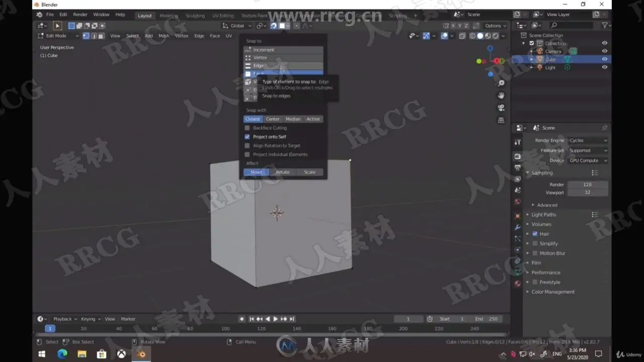
Task: Open the Render menu
Action: (80, 15)
